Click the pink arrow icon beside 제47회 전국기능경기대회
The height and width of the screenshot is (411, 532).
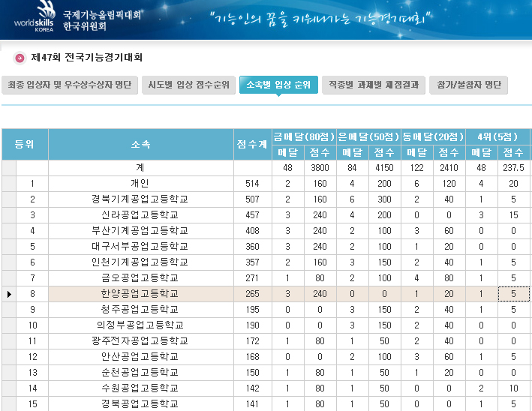(20, 58)
